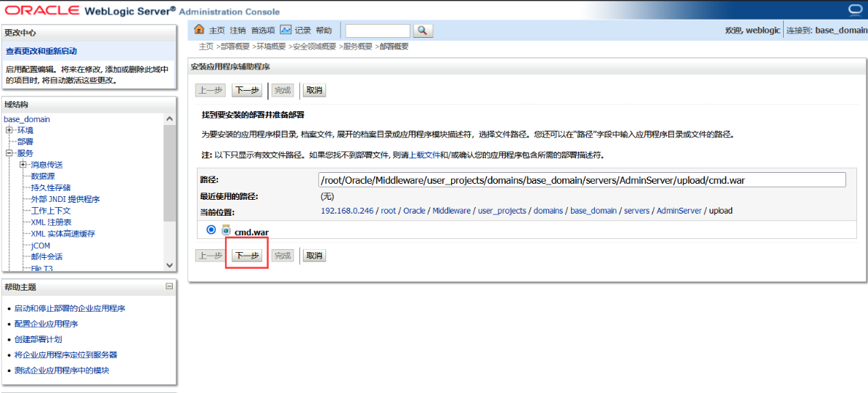
Task: Open jCOM tree item
Action: 41,246
